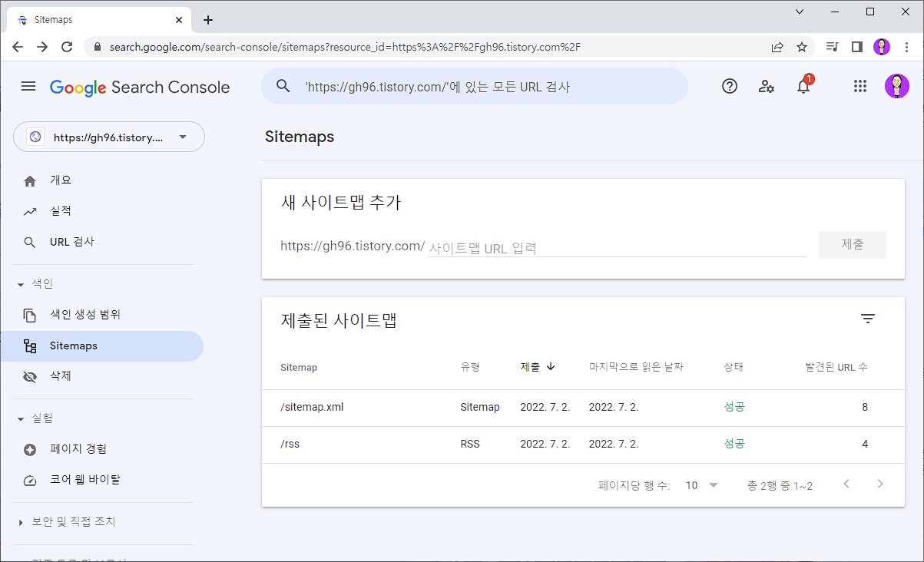Open the Google apps grid
The height and width of the screenshot is (562, 924).
860,86
